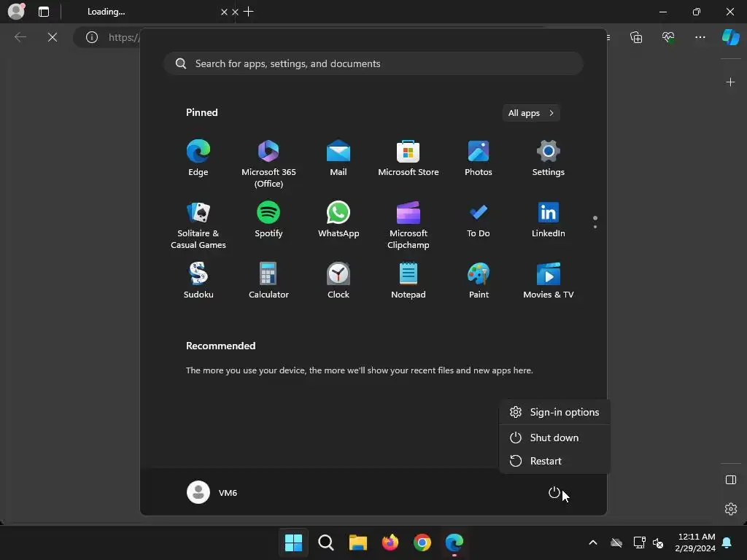Launch the Photos app
The height and width of the screenshot is (560, 747).
tap(479, 158)
